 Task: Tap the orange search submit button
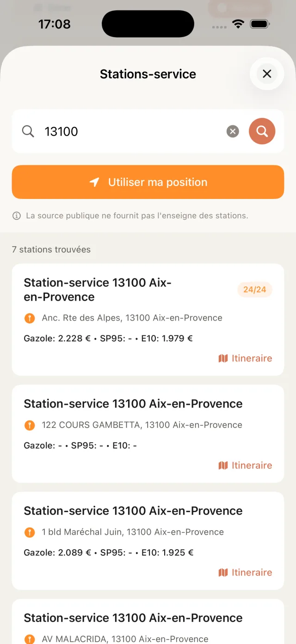pyautogui.click(x=262, y=131)
